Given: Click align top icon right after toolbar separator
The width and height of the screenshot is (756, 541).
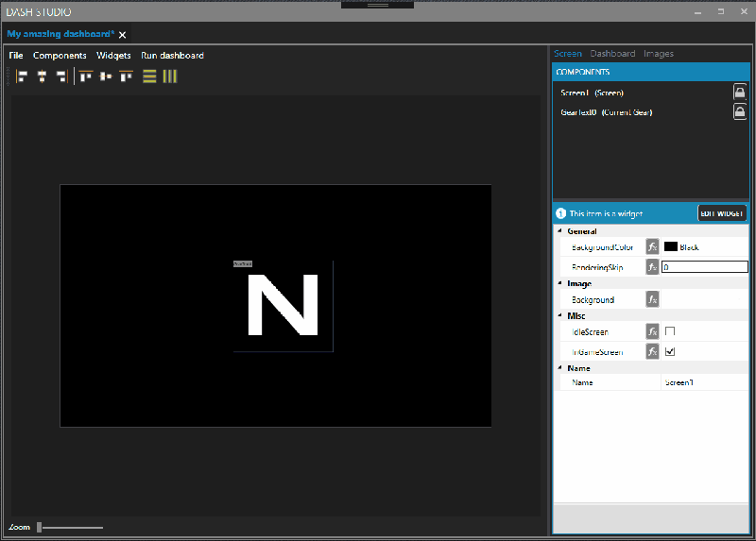Looking at the screenshot, I should click(x=86, y=76).
